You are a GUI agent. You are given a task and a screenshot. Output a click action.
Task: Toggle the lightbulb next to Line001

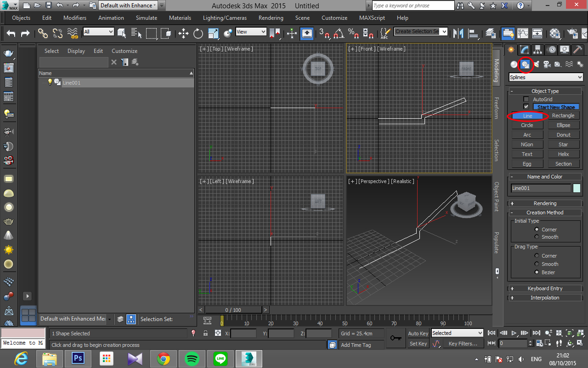coord(50,82)
